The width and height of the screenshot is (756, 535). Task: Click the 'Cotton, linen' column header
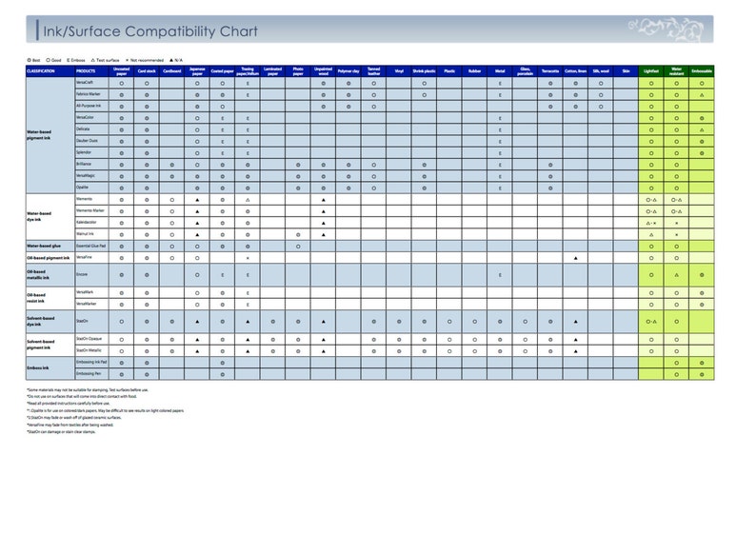pyautogui.click(x=576, y=71)
